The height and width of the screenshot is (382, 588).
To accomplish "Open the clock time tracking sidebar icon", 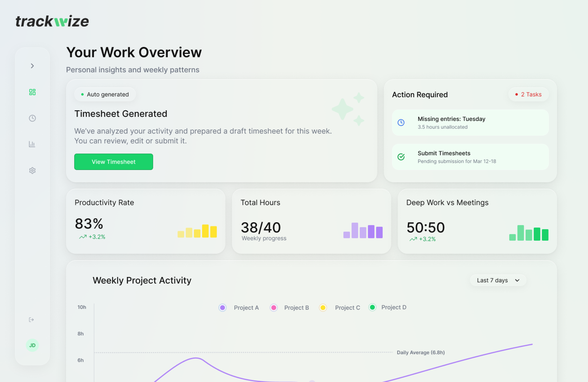I will click(32, 118).
